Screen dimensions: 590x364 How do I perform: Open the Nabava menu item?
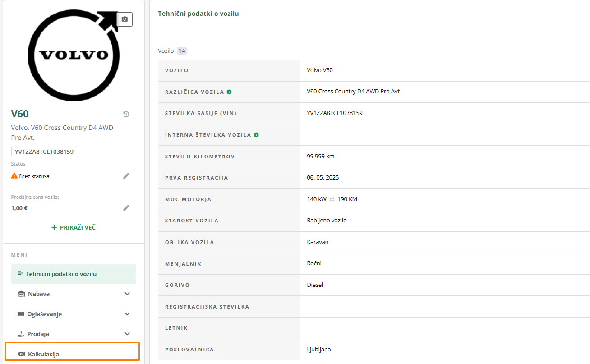(74, 294)
